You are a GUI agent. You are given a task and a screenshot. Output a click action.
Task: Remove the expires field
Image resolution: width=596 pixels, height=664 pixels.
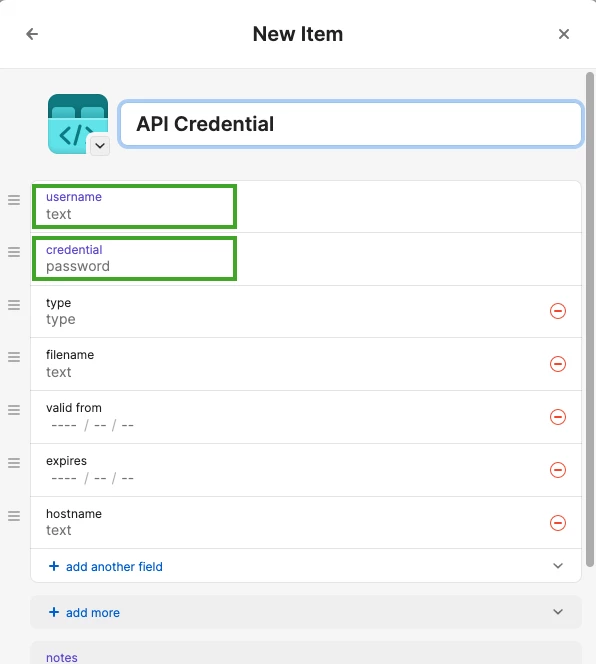557,470
